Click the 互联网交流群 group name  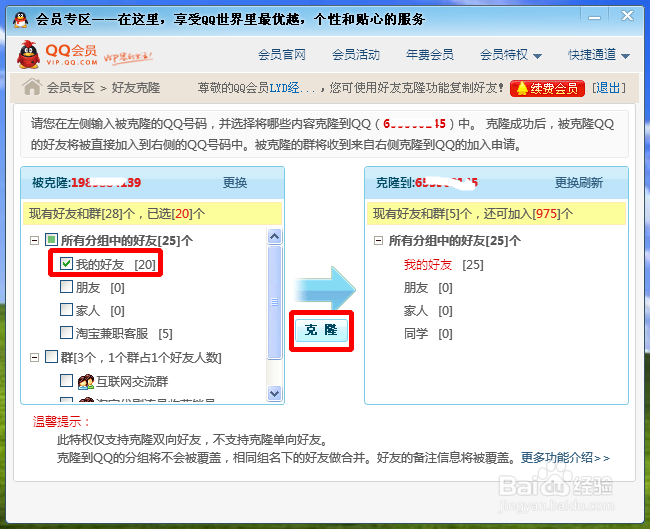pos(132,381)
